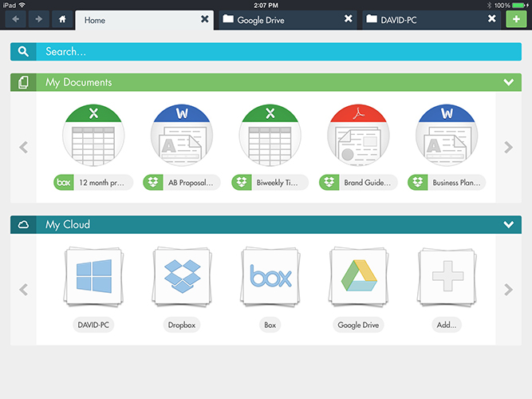Tap the Home icon in the toolbar
This screenshot has width=532, height=399.
click(x=62, y=19)
